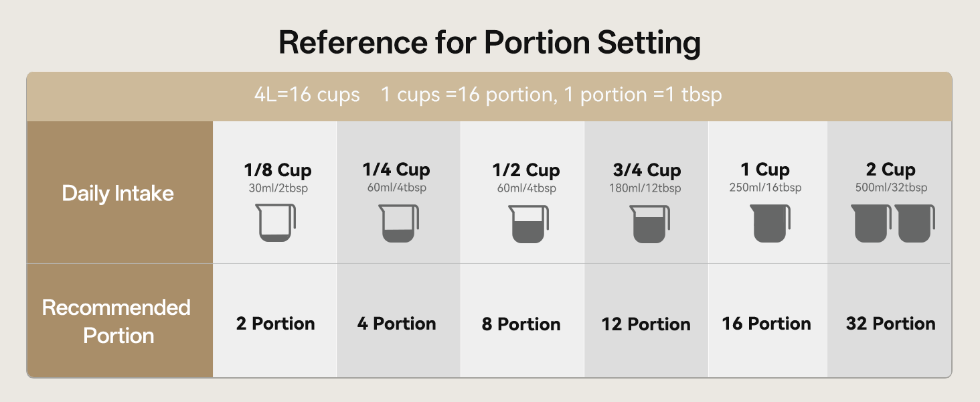Click the "16 Portion" cell
Screen dimensions: 980x402
(x=766, y=324)
